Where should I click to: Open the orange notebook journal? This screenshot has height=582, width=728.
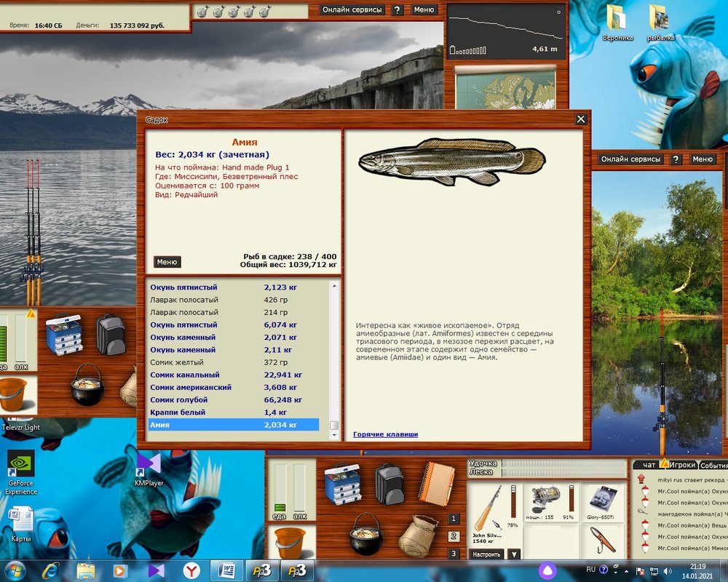436,484
